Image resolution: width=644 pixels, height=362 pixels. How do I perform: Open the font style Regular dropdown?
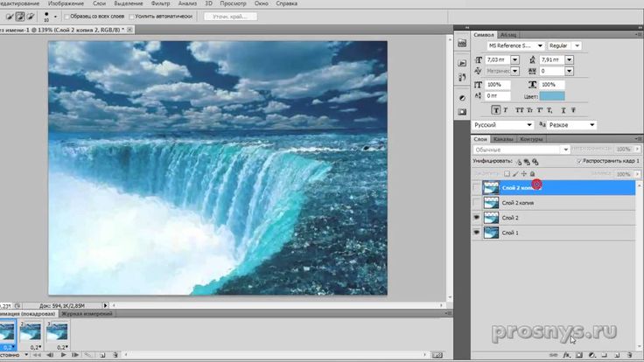tap(577, 46)
